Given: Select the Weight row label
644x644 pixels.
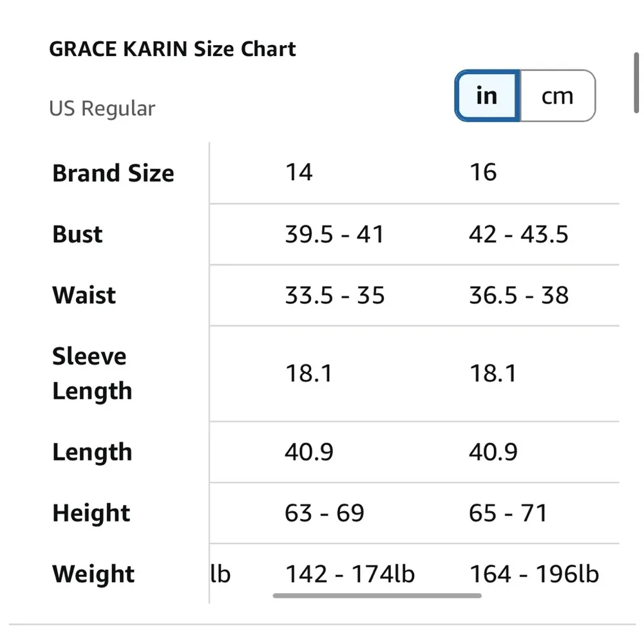Looking at the screenshot, I should pos(93,574).
